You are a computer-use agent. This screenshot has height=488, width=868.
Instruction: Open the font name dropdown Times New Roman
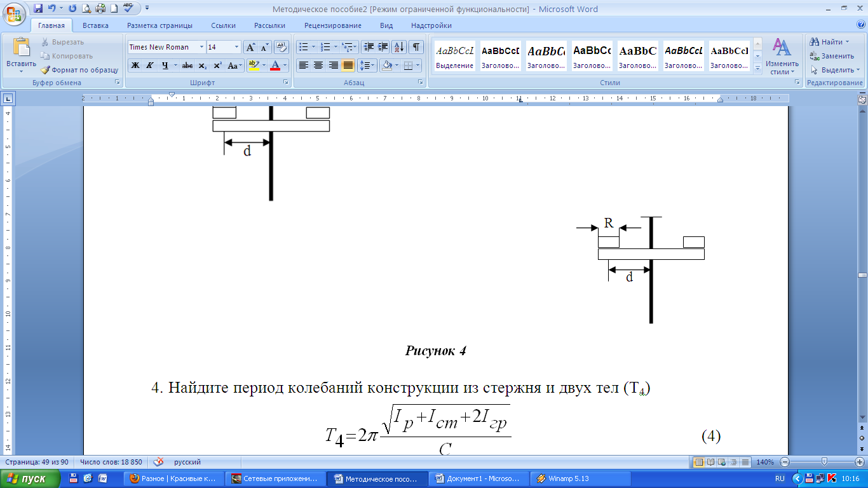pos(202,47)
